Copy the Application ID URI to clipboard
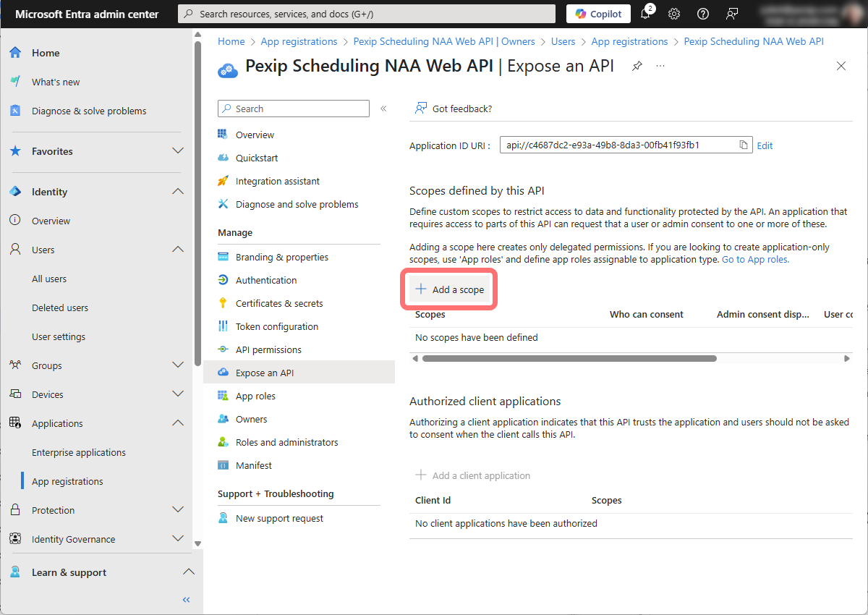The width and height of the screenshot is (868, 615). coord(743,145)
